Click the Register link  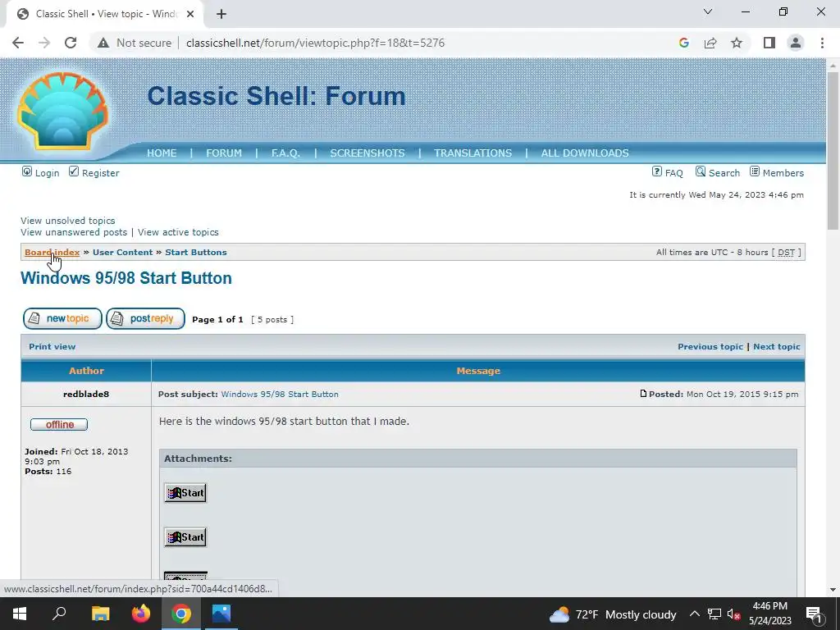click(101, 173)
